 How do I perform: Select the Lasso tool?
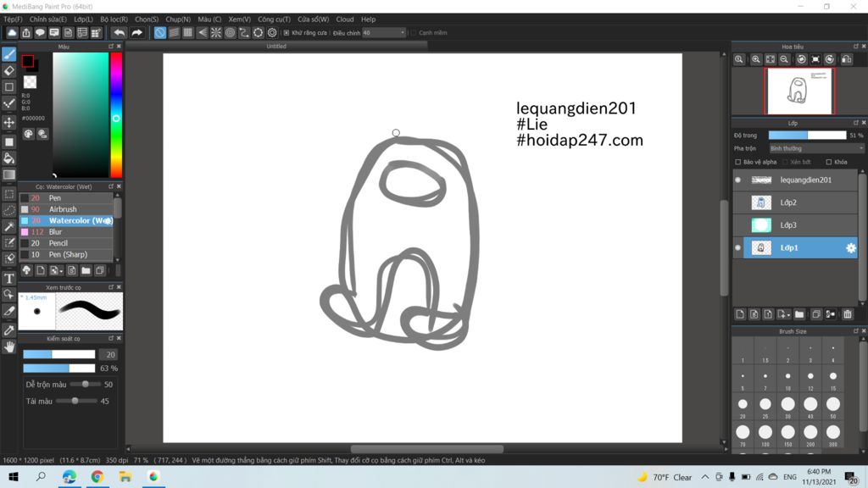[8, 211]
